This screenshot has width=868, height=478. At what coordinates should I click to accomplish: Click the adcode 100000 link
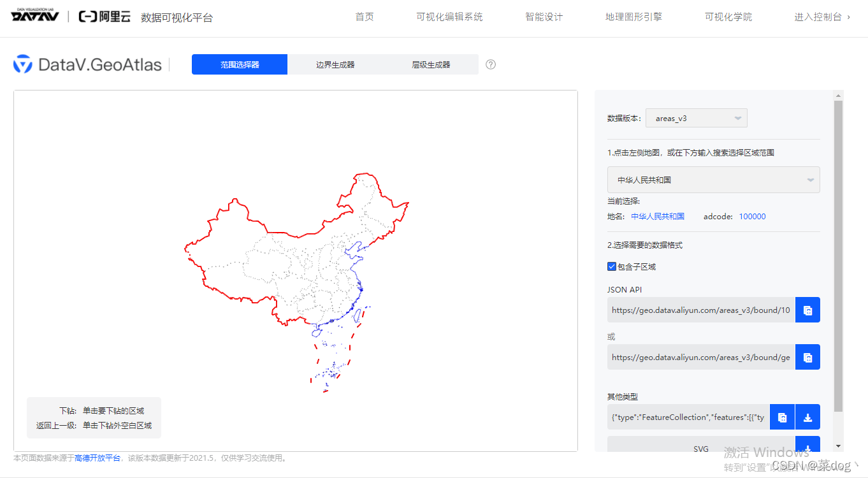751,216
